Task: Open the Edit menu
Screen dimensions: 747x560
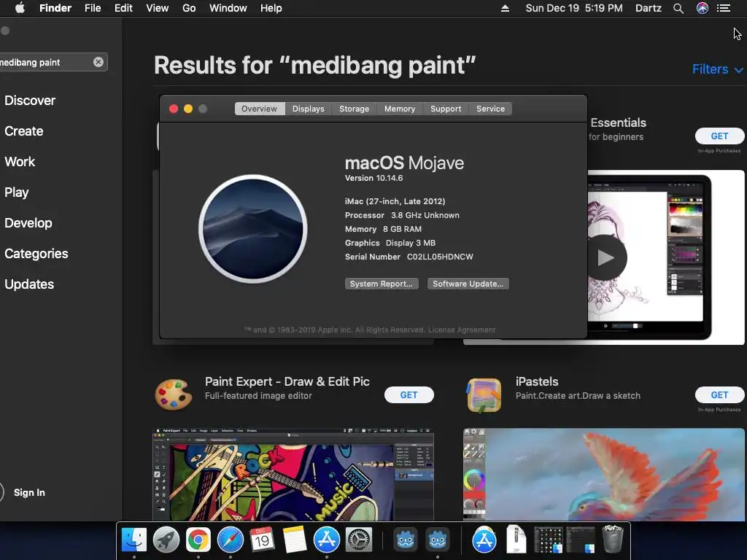Action: click(x=123, y=8)
